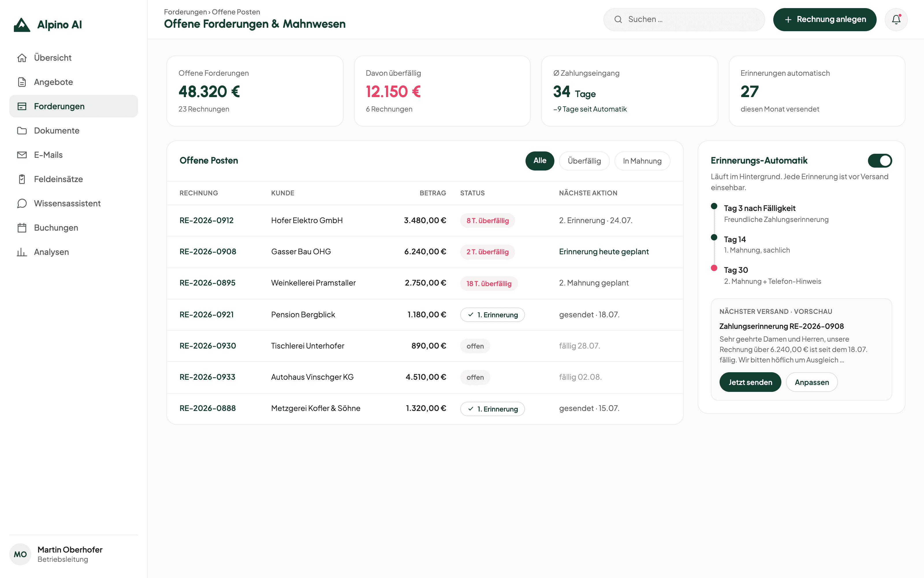Click the Gasser Bau OHG customer name
Screen dimensions: 924x578
301,251
